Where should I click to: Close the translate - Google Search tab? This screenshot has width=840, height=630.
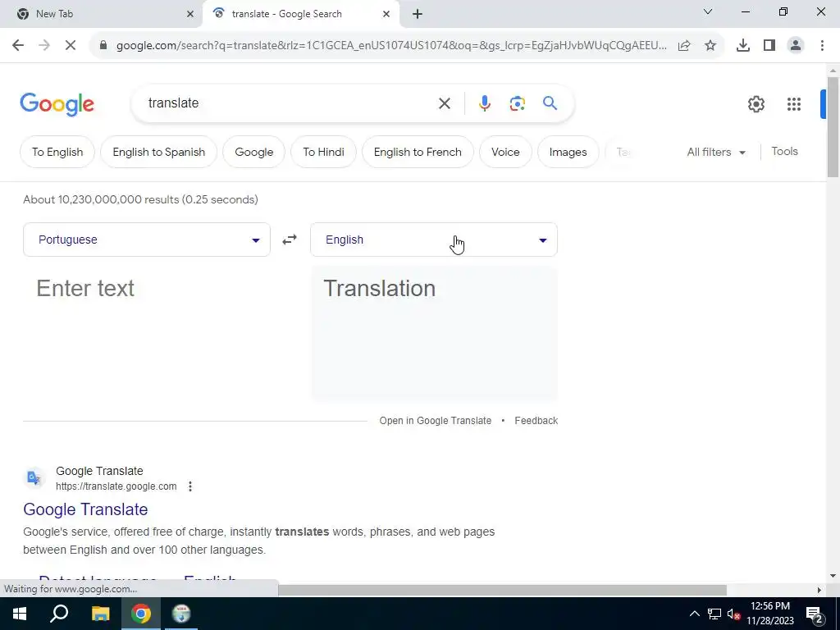386,15
